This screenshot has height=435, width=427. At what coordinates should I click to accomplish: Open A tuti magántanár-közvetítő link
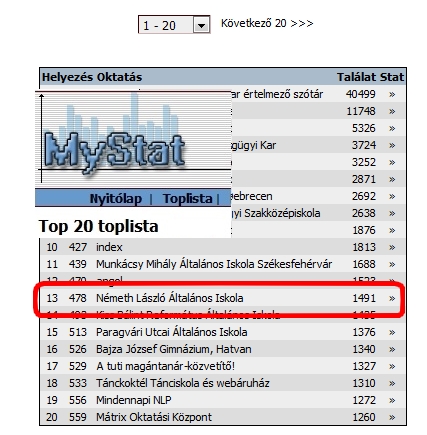tap(166, 366)
